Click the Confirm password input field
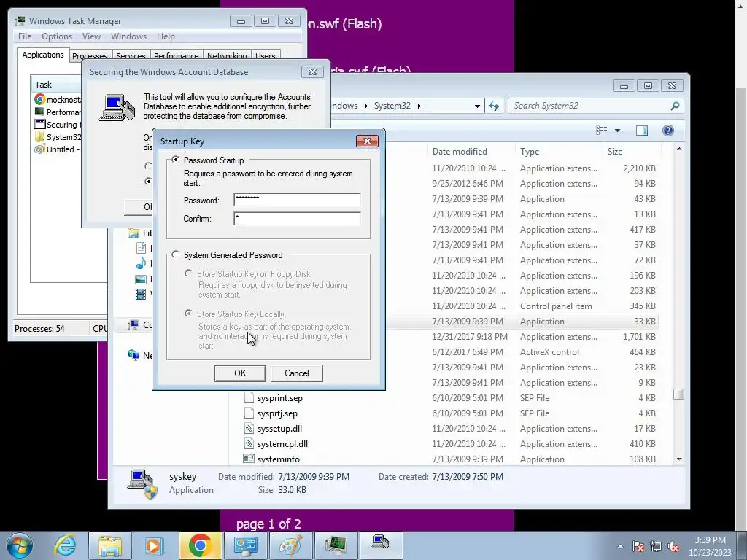Viewport: 747px width, 560px height. 298,219
